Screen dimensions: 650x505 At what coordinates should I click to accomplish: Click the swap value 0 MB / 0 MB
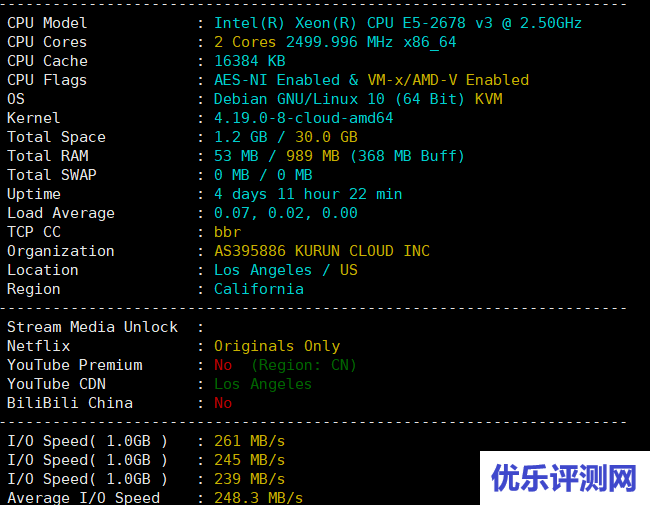263,175
